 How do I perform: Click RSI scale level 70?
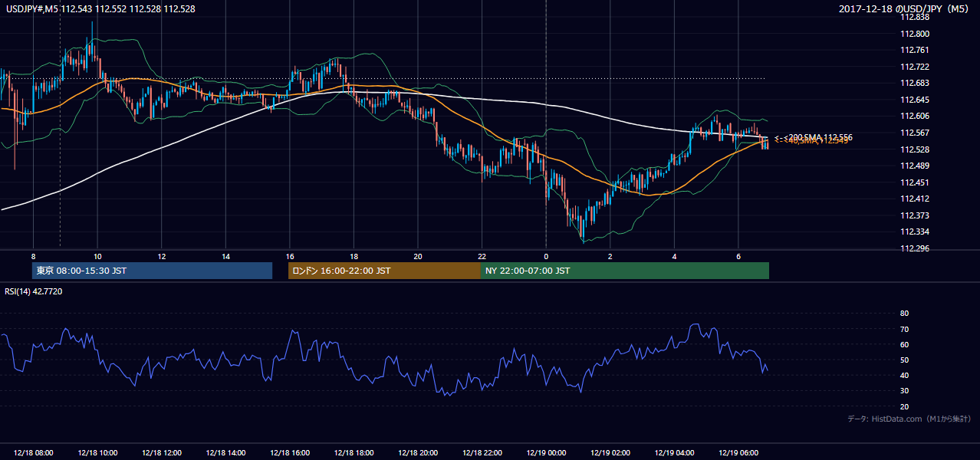[x=905, y=329]
